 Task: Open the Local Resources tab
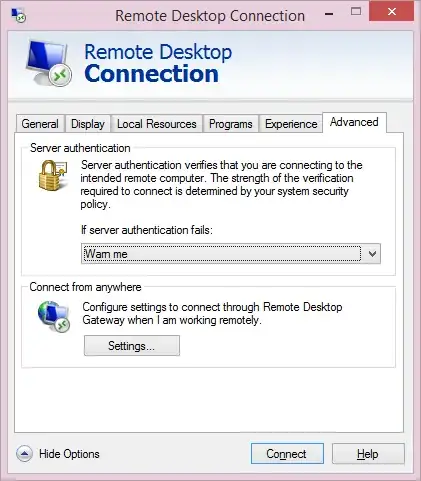click(157, 124)
